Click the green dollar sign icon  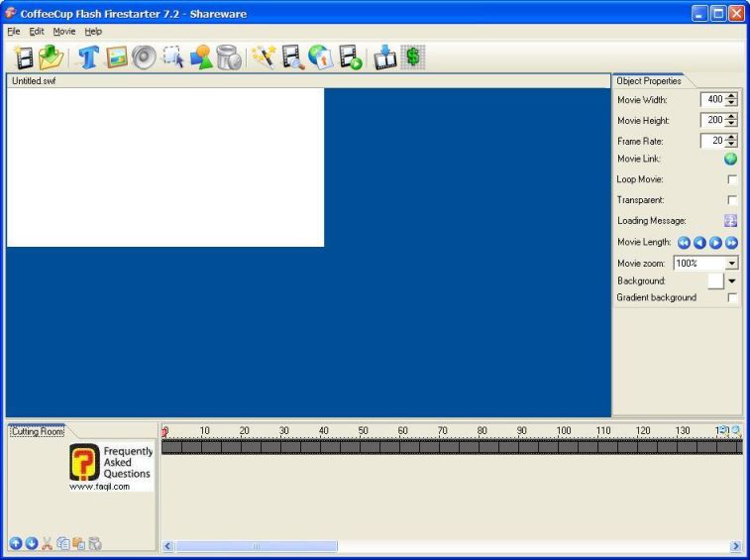[413, 57]
